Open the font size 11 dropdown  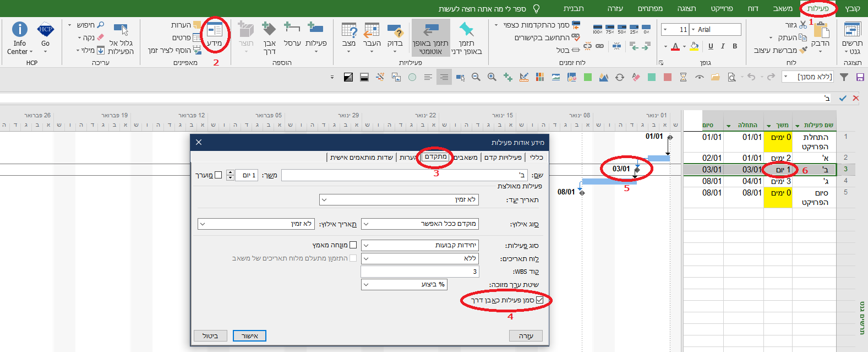click(665, 30)
